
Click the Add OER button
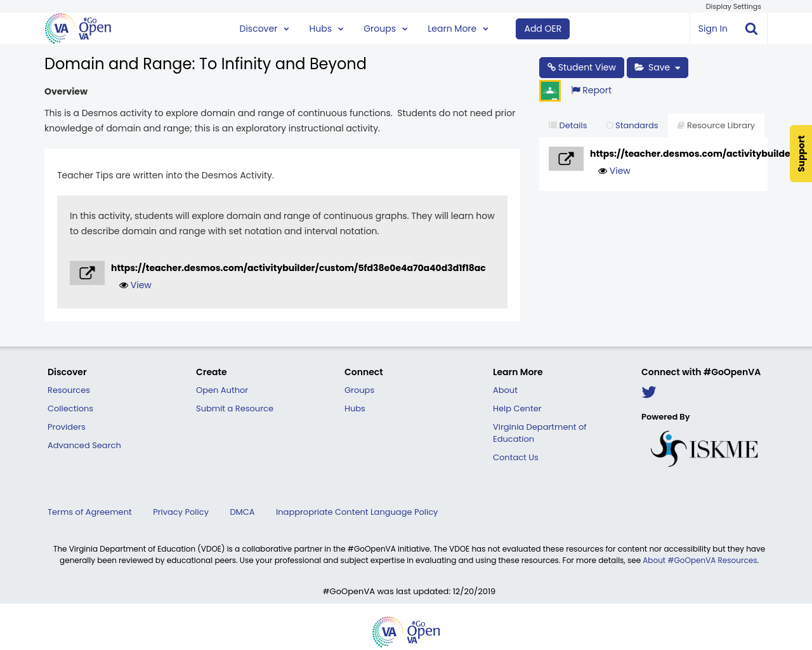tap(542, 28)
